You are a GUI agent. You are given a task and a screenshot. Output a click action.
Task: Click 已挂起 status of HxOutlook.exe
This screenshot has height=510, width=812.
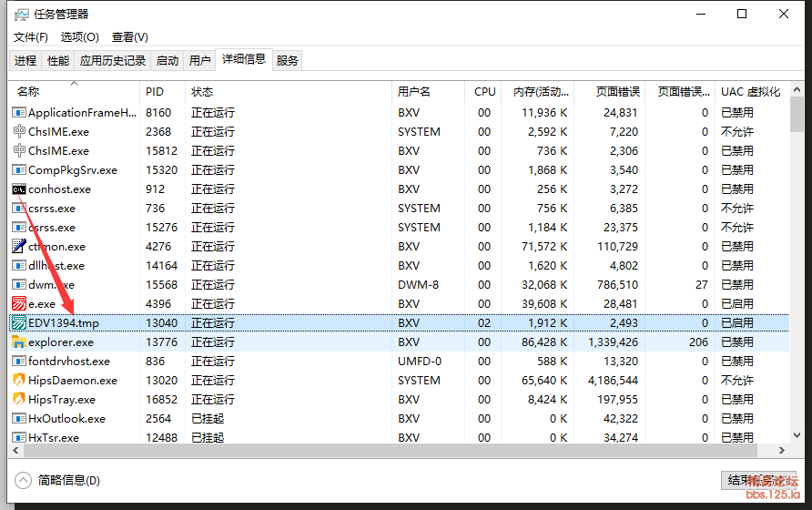click(x=208, y=419)
